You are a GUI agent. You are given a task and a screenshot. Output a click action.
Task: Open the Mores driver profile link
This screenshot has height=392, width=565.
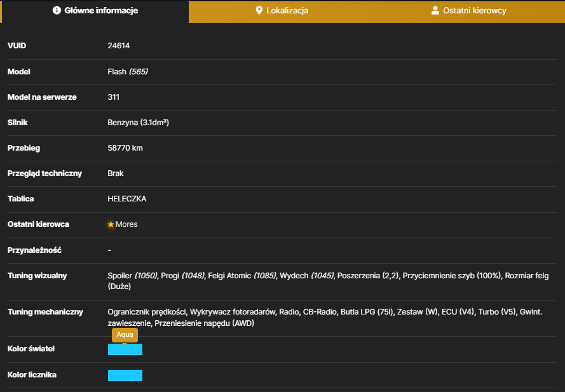click(x=126, y=224)
